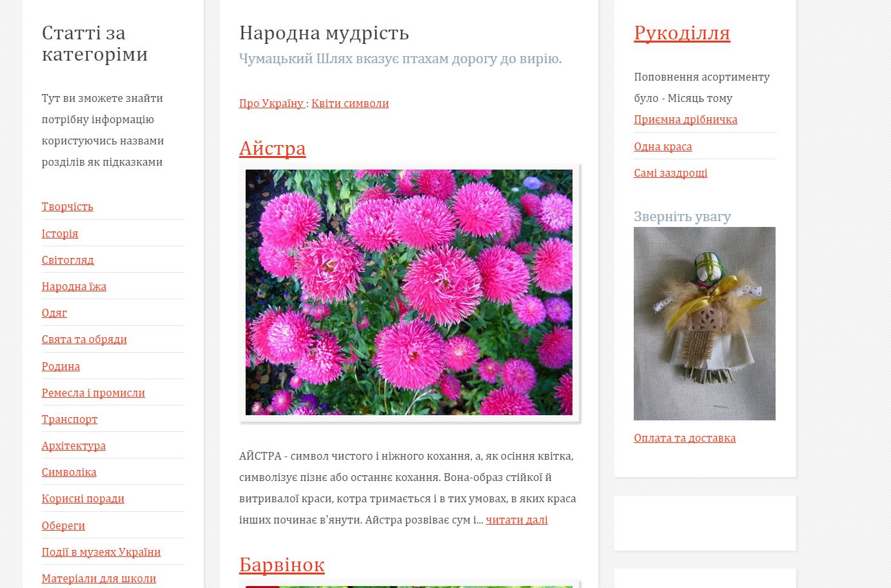Image resolution: width=891 pixels, height=588 pixels.
Task: Visit the Ремесла і промисли category
Action: [x=93, y=393]
